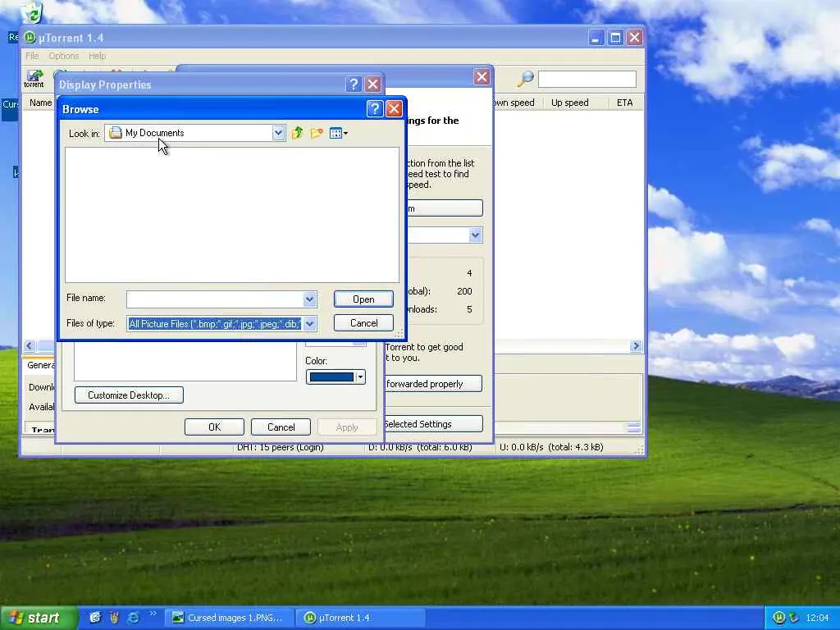This screenshot has height=630, width=840.
Task: Switch to Cursed images 1.PNG taskbar item
Action: [230, 618]
